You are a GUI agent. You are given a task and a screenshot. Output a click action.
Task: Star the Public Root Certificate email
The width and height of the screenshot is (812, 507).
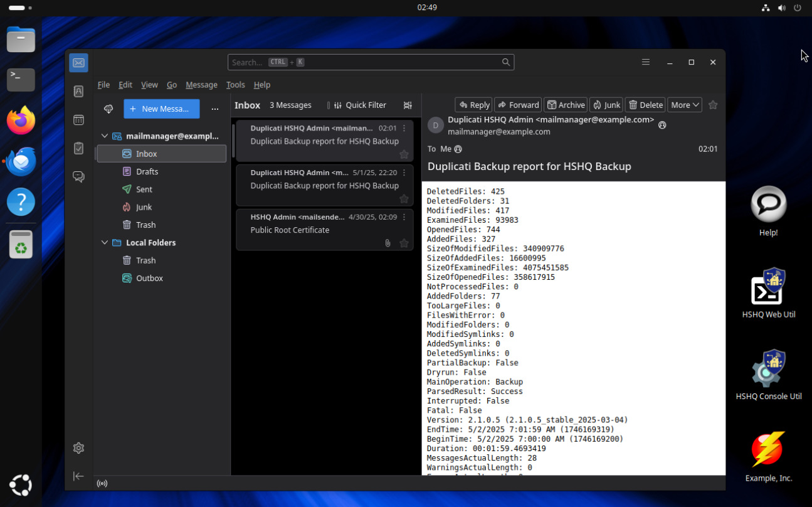point(404,243)
